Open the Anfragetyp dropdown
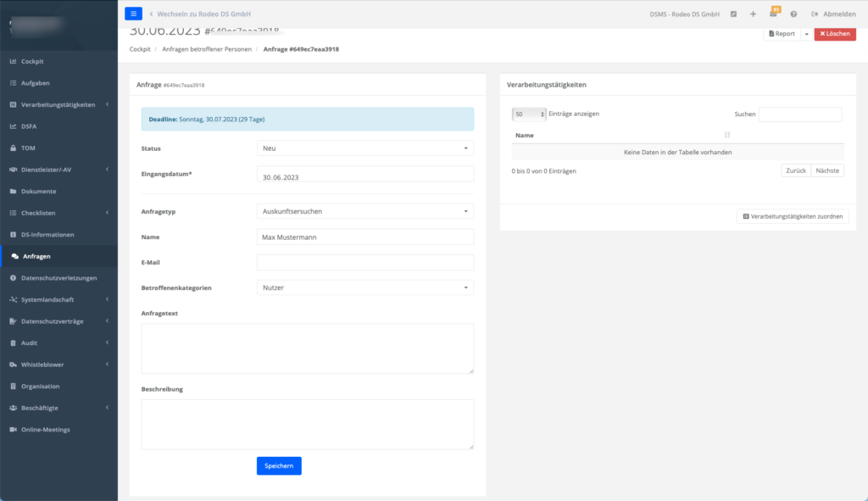 [x=364, y=211]
